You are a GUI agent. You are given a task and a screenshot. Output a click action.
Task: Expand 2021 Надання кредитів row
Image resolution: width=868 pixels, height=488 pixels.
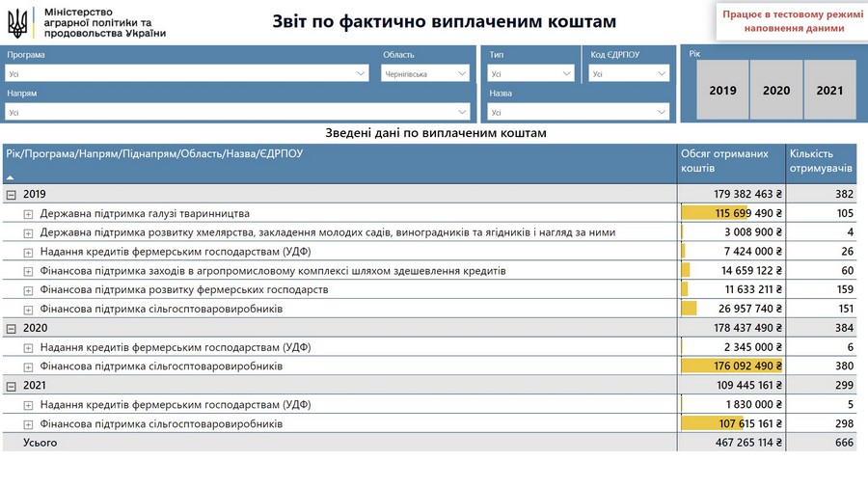pos(28,405)
